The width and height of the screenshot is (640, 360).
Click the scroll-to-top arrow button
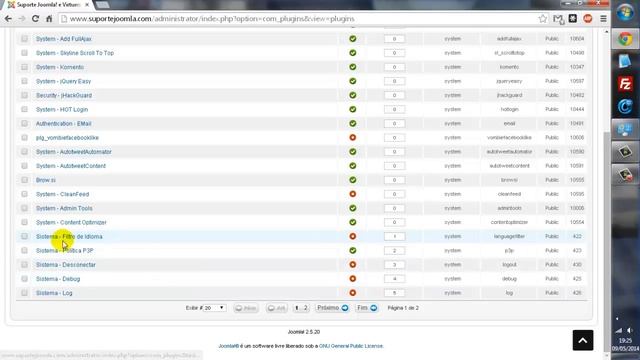tap(583, 340)
